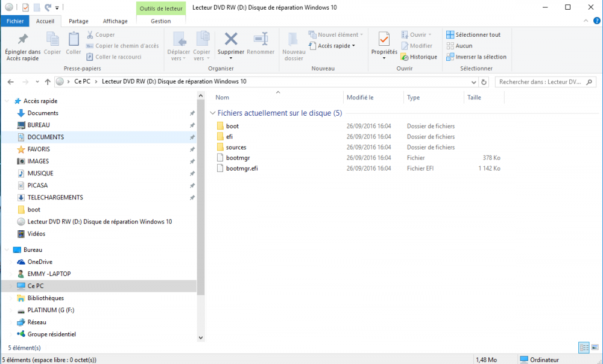The height and width of the screenshot is (364, 603).
Task: Click the Nouveau dossier icon
Action: coord(294,40)
